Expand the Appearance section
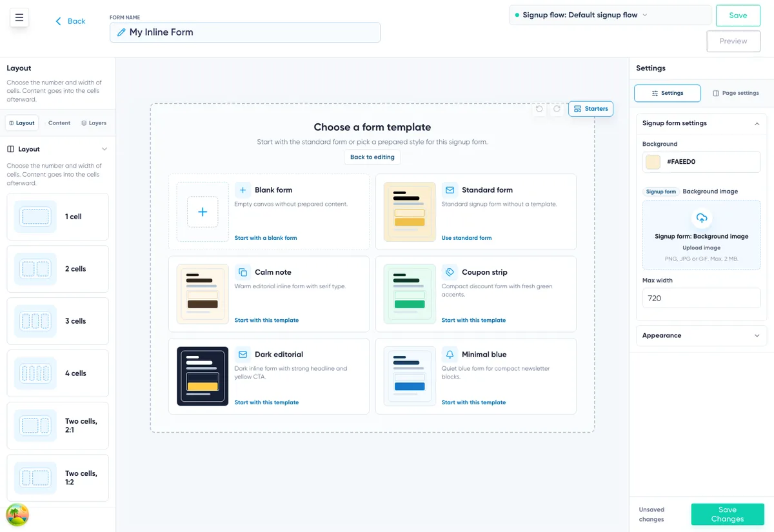Screen dimensions: 774x532 (x=702, y=335)
